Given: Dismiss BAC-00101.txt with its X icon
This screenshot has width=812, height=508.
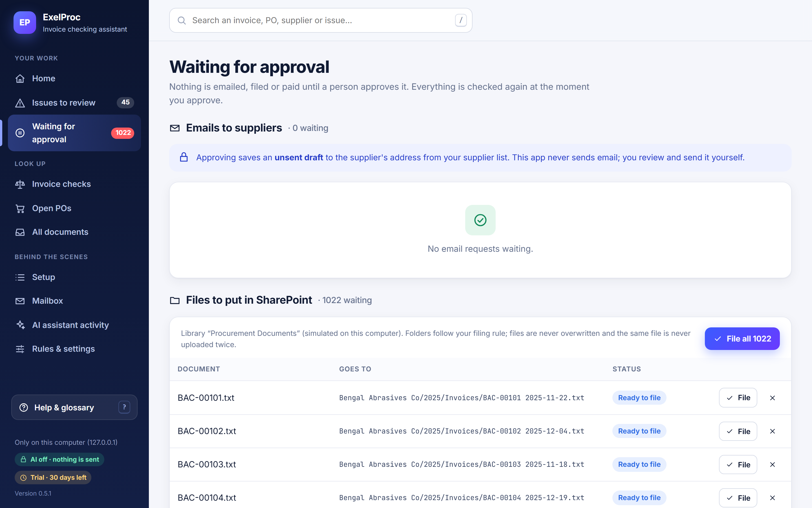Looking at the screenshot, I should pyautogui.click(x=773, y=398).
